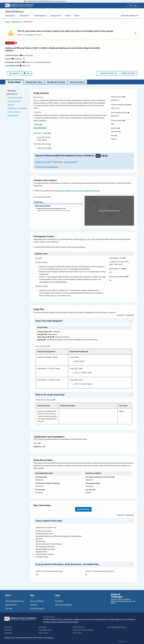144x644 pixels.
Task: Click info icon beside ClinicalTrials.gov ID
Action: tap(21, 55)
